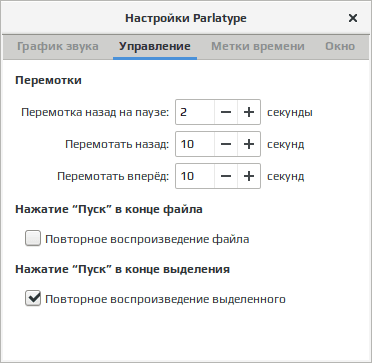Close the Настройки Parlatype window
Screen dimensions: 372x363
[353, 18]
